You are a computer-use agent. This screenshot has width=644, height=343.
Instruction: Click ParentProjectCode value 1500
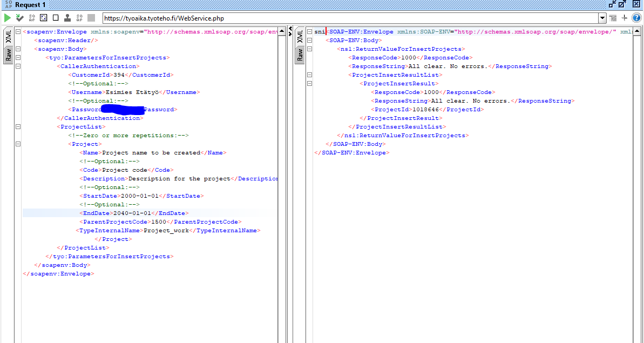(x=159, y=222)
